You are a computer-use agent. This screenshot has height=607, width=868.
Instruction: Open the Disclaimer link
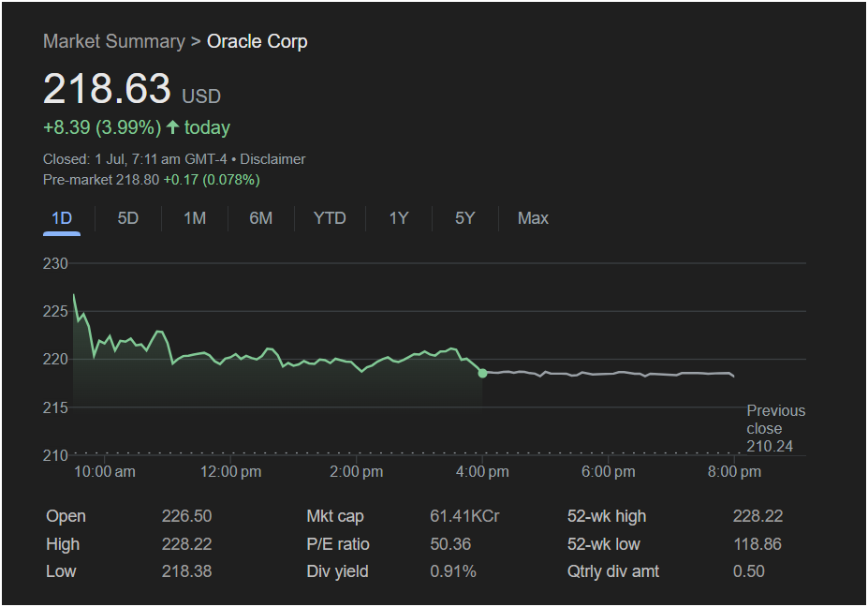[x=272, y=159]
